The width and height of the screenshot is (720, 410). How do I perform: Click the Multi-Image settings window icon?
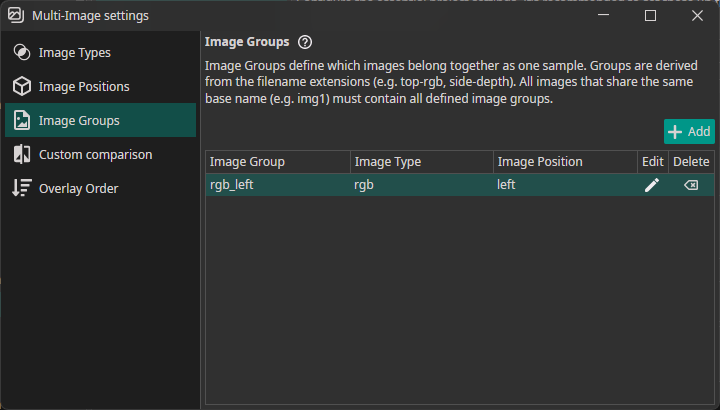tap(16, 15)
